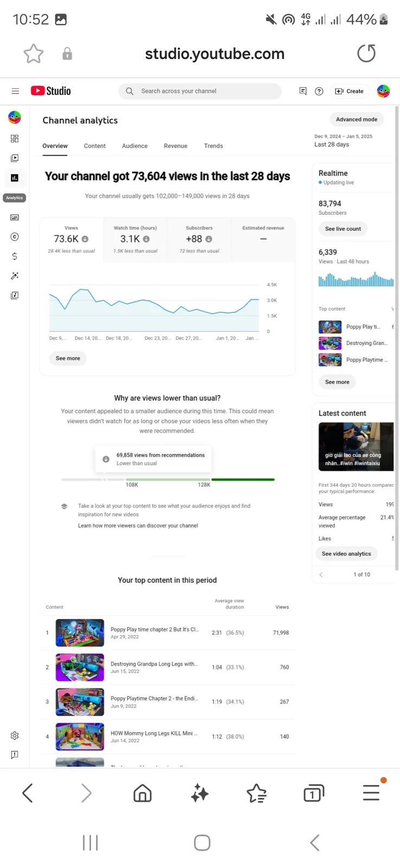This screenshot has width=400, height=868.
Task: Open thumbnail of Poppy Playtime Chapter 2 Ending row
Action: pos(80,702)
